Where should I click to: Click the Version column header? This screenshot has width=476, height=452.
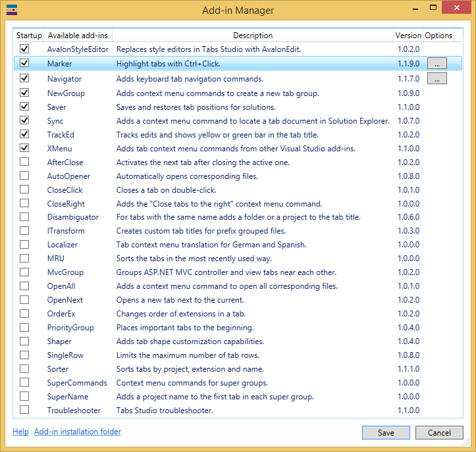[408, 36]
